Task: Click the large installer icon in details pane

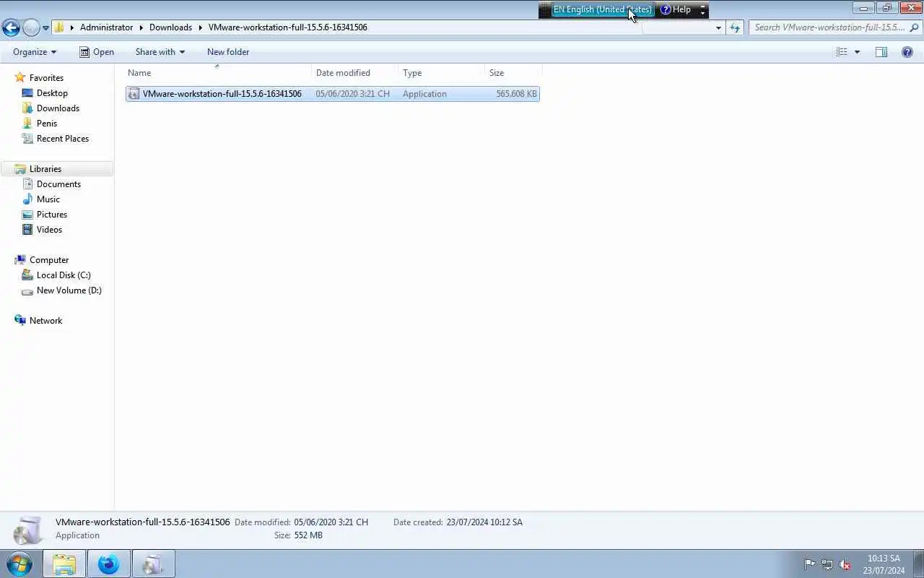Action: (x=29, y=530)
